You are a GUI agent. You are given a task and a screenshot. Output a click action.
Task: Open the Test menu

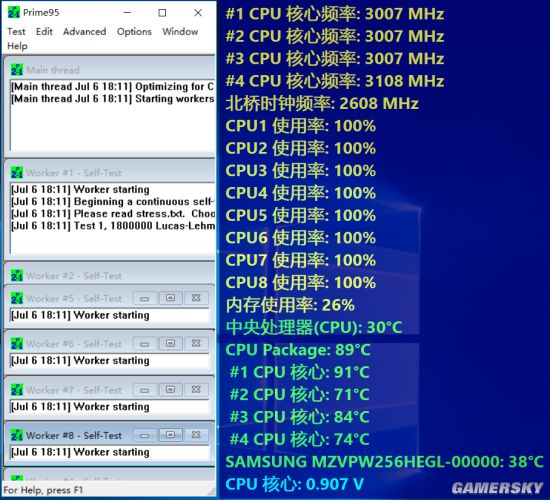pos(16,32)
